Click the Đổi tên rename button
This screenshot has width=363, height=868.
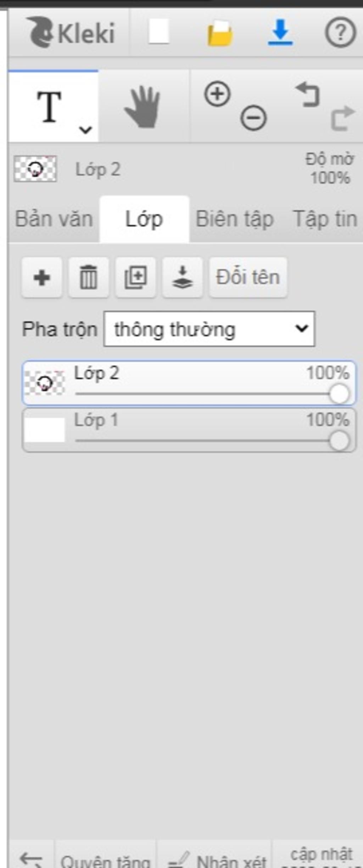pos(248,278)
